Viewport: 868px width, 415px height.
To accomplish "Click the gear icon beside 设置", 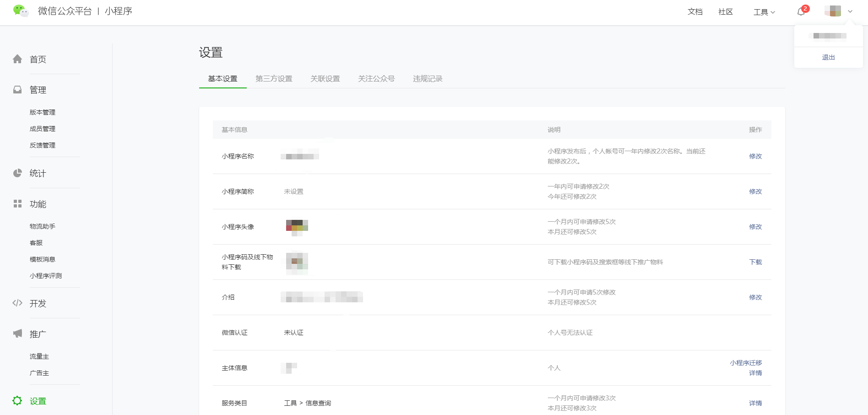I will coord(17,401).
